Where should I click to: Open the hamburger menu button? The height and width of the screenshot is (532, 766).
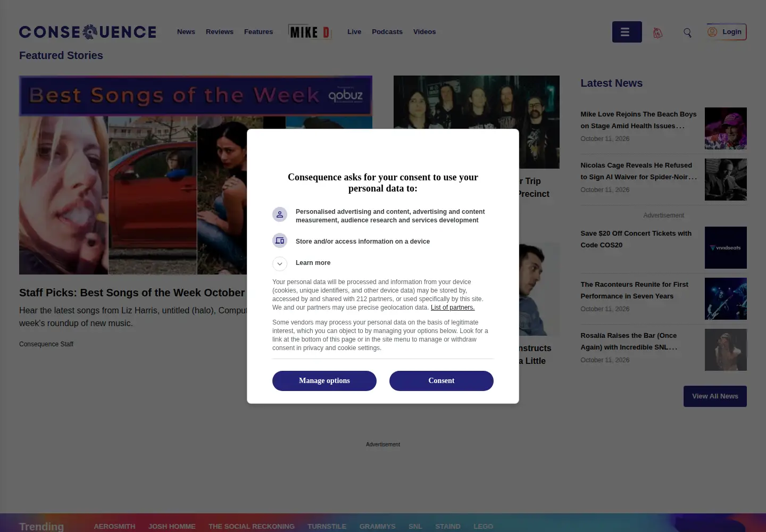(627, 32)
